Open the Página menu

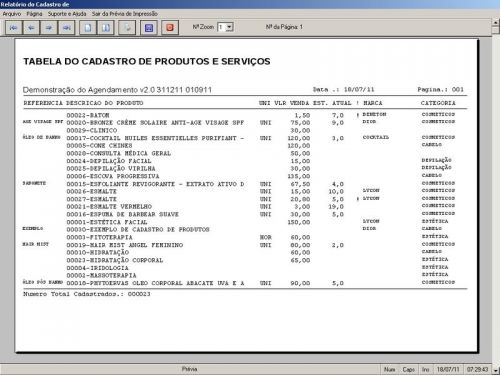click(34, 14)
